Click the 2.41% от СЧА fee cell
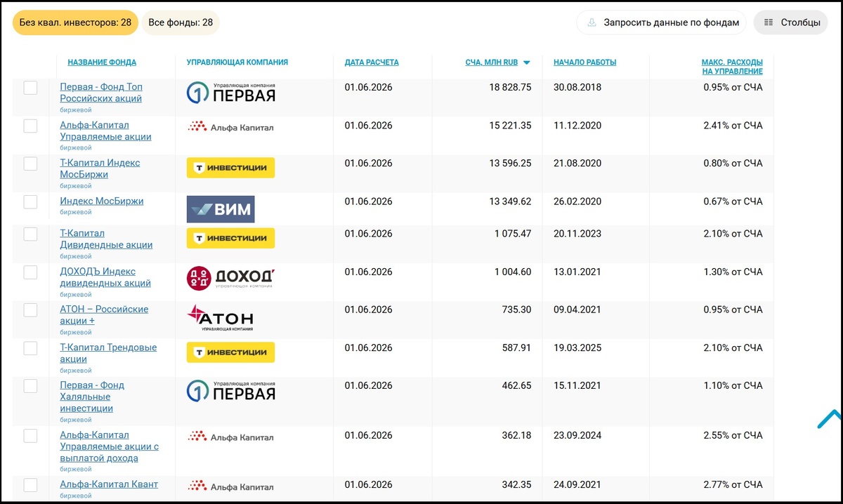843x504 pixels. click(733, 126)
